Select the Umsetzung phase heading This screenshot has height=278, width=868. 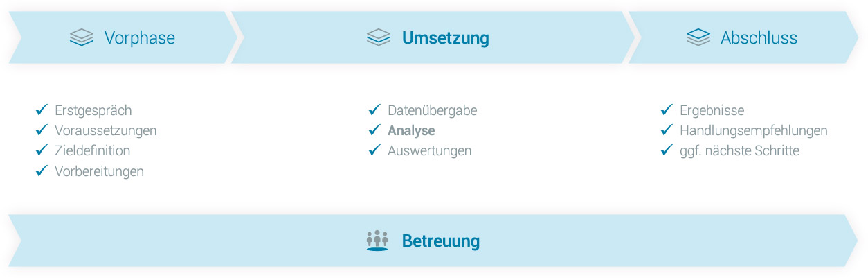tap(446, 37)
